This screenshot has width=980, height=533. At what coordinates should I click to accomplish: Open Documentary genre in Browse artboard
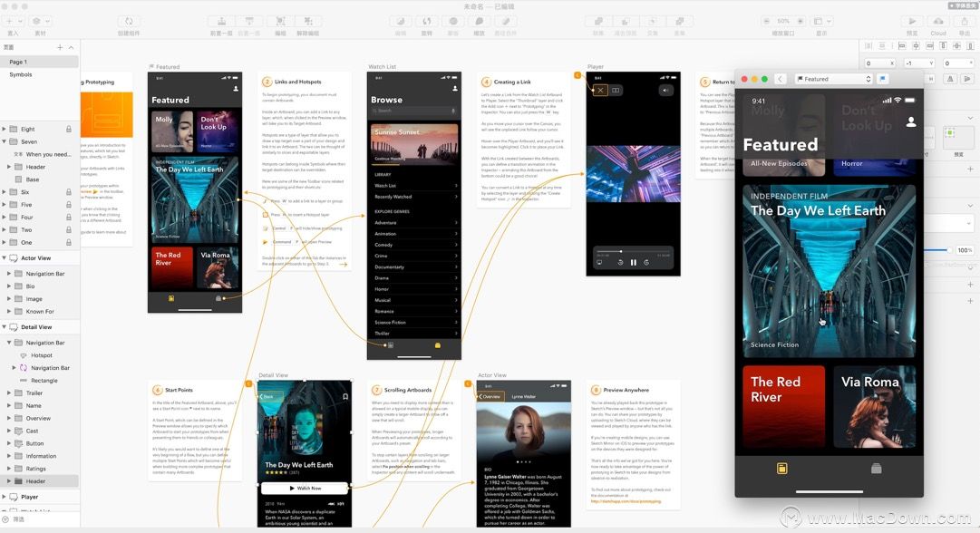[x=414, y=266]
